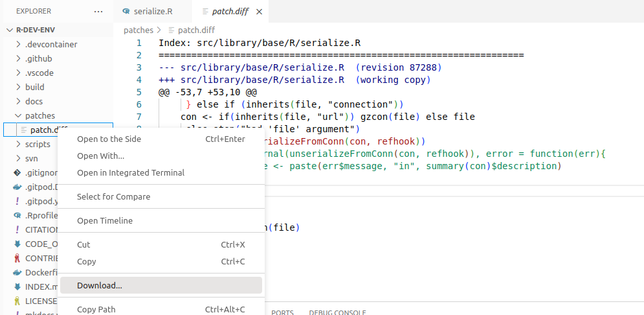Image resolution: width=644 pixels, height=315 pixels.
Task: Click the key icon beside LICENSE file
Action: pos(17,301)
